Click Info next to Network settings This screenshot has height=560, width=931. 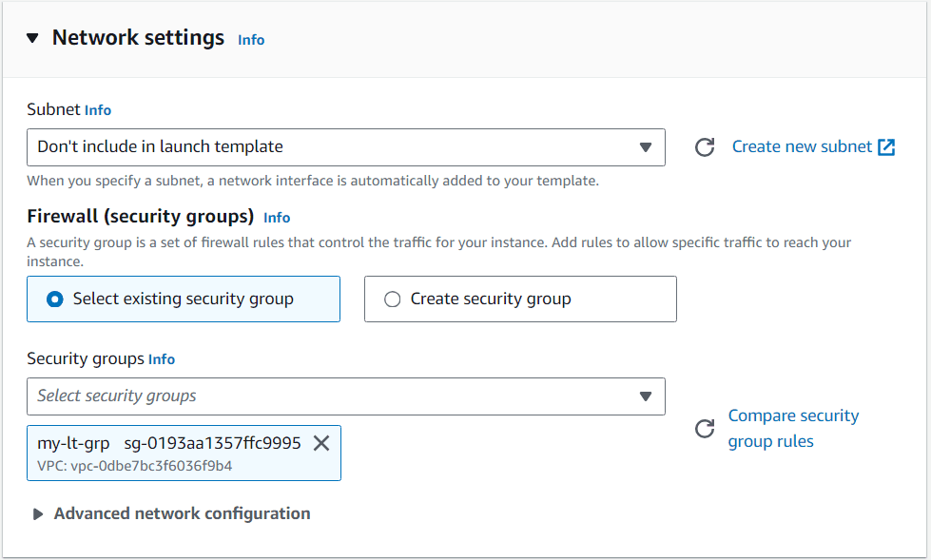click(x=251, y=40)
